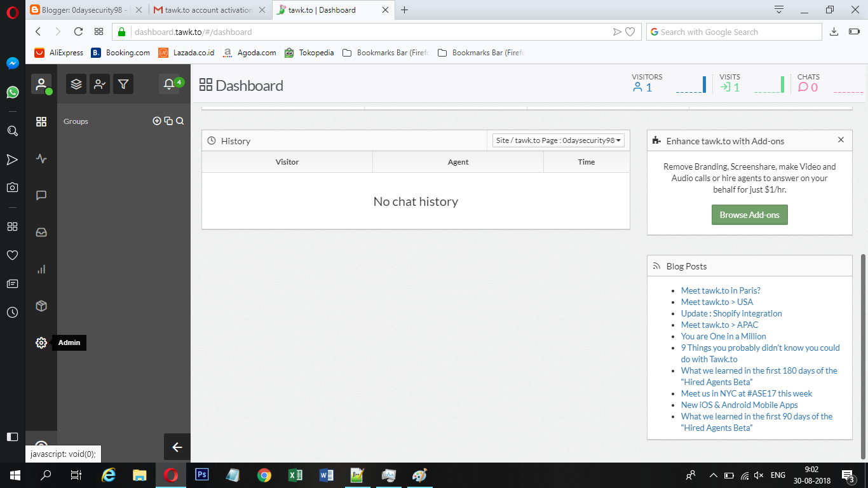Open Opera bookmarks heart sidebar icon

(x=12, y=255)
